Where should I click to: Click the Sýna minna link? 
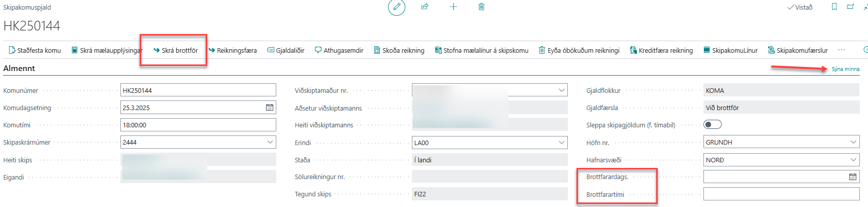click(845, 69)
